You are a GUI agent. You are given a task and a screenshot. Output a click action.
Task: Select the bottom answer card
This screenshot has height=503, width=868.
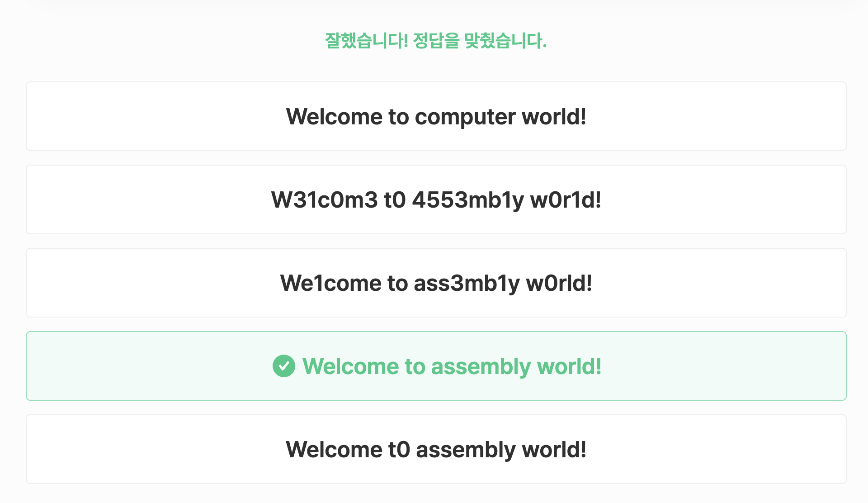tap(436, 449)
